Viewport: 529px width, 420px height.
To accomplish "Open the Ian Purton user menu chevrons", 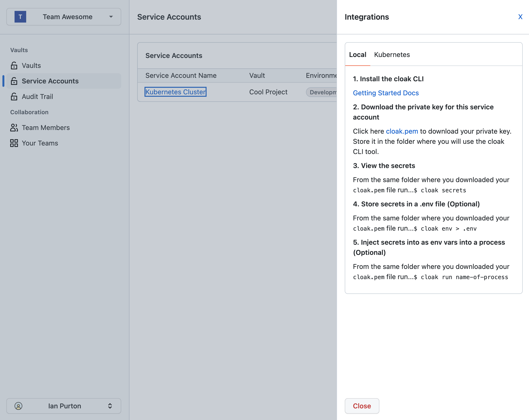I will click(110, 406).
